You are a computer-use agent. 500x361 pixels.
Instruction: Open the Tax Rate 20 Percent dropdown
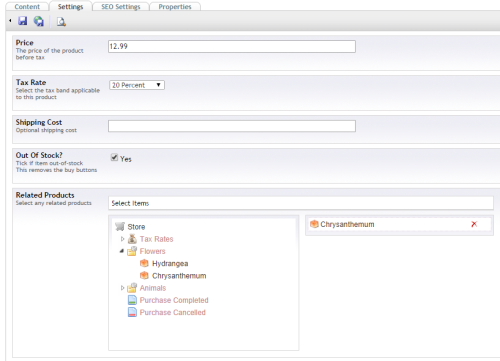coord(137,85)
